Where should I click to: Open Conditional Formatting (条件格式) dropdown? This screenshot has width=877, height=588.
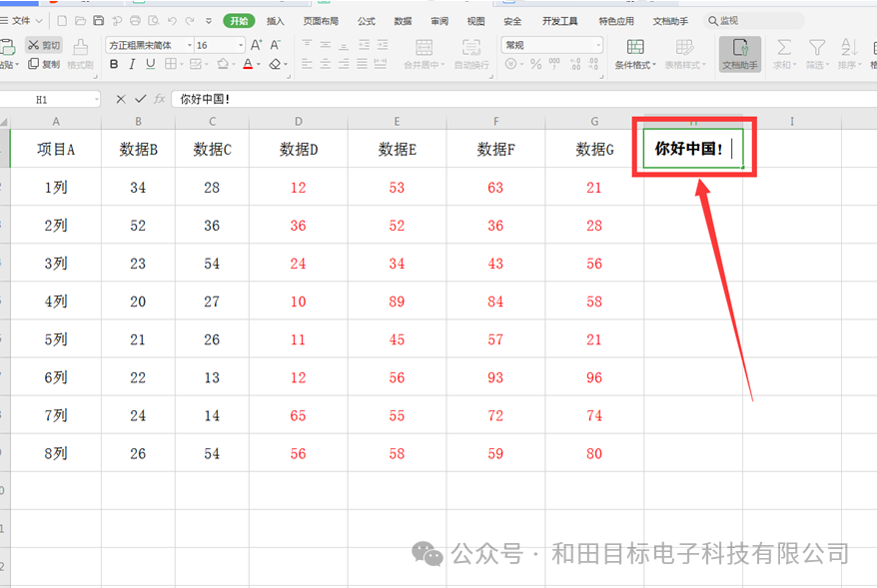[x=635, y=54]
